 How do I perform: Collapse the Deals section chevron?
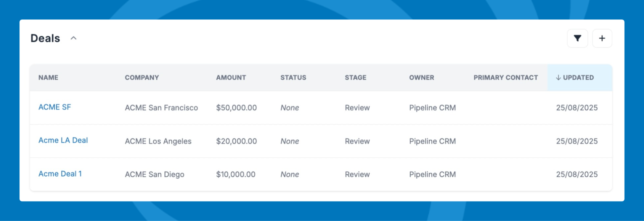pyautogui.click(x=73, y=38)
